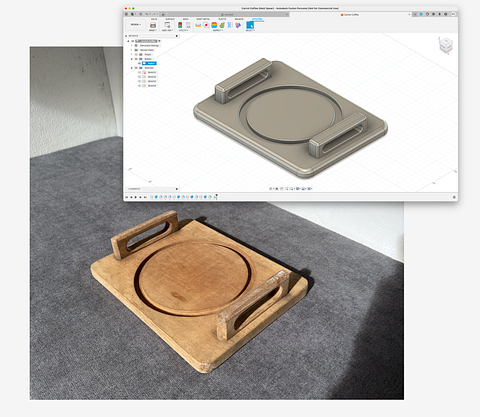Open timeline settings gear icon
This screenshot has height=417, width=480.
(454, 197)
